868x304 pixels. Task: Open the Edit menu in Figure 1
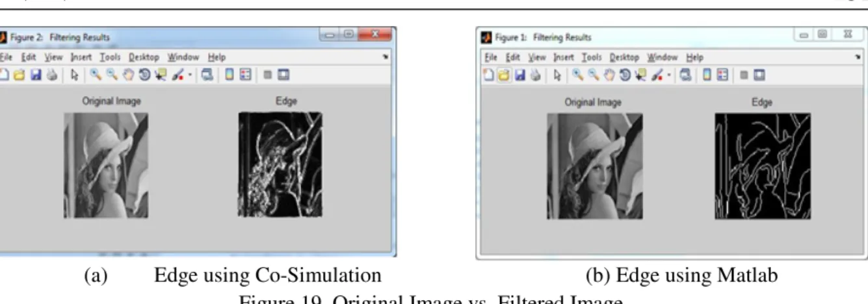[513, 57]
